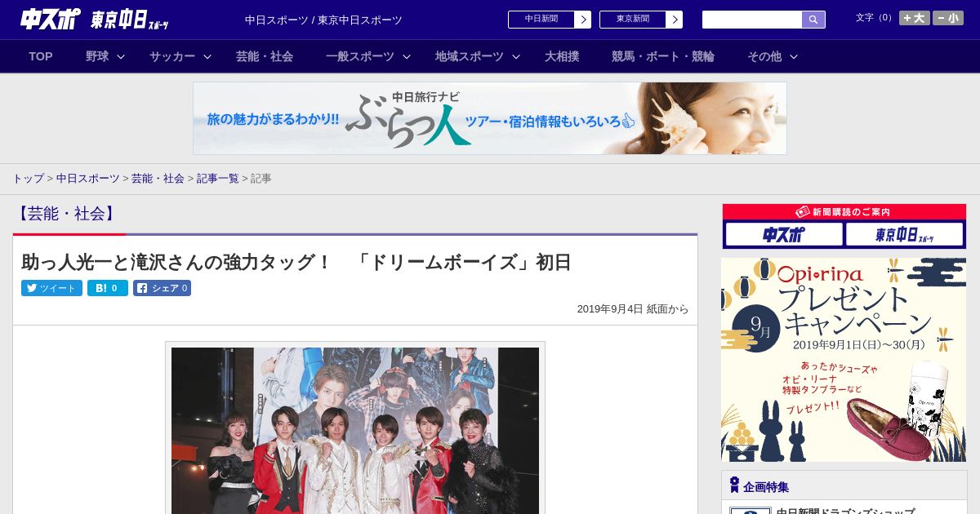The width and height of the screenshot is (980, 514).
Task: Click the magnifier search button
Action: click(813, 20)
